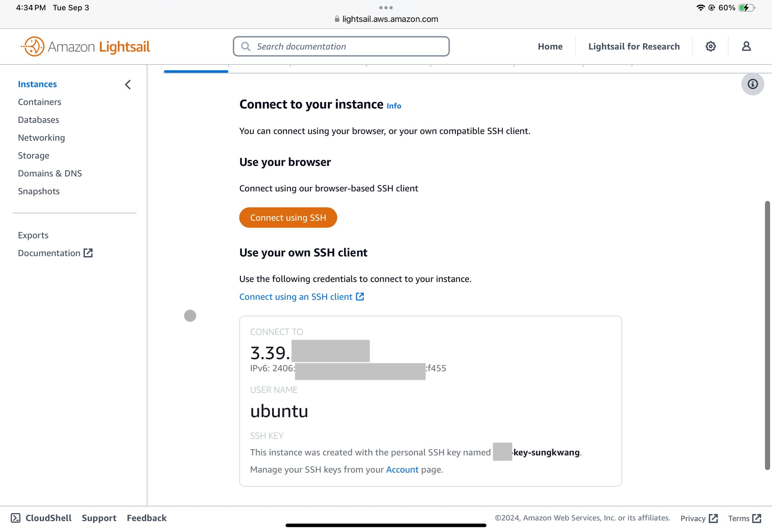Click the Info link beside heading
Viewport: 772px width, 532px height.
(394, 106)
